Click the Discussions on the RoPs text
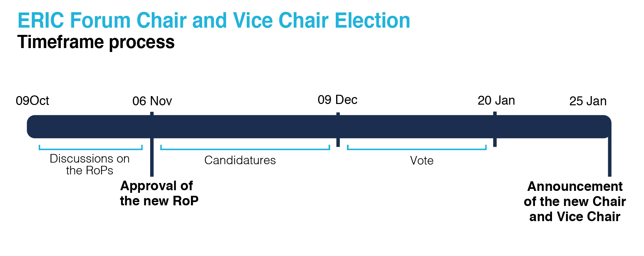644x256 pixels. tap(90, 165)
